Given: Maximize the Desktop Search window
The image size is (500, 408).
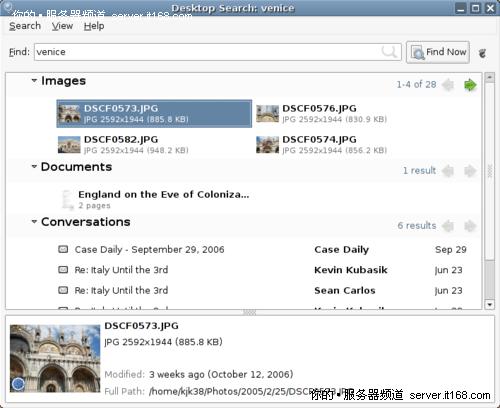Looking at the screenshot, I should [475, 8].
